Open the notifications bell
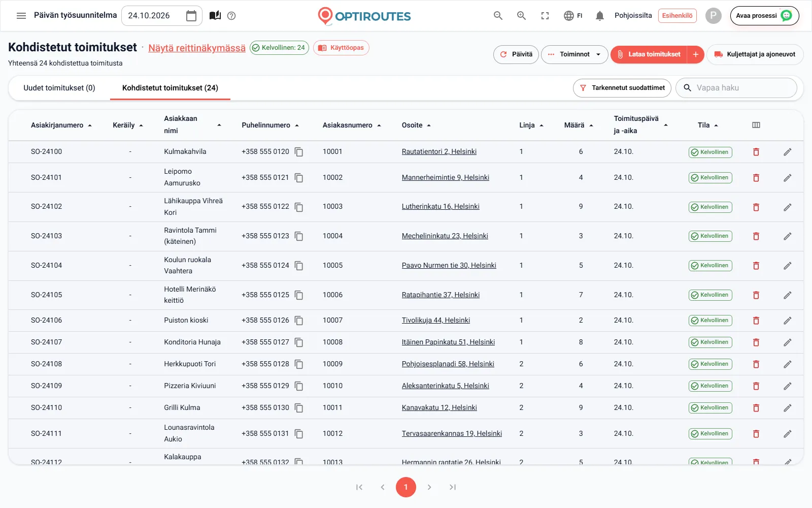The width and height of the screenshot is (812, 508). point(599,16)
